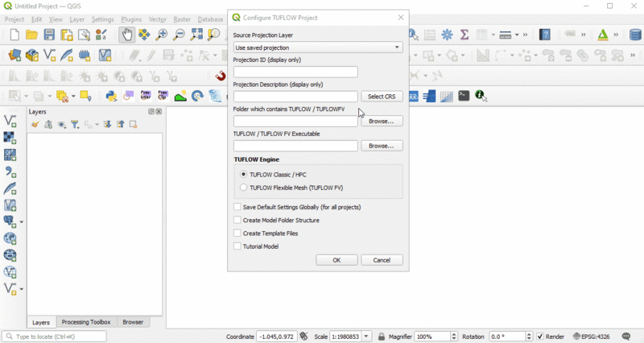Click the Zoom In magnifier tool
The width and height of the screenshot is (644, 343).
pyautogui.click(x=162, y=35)
